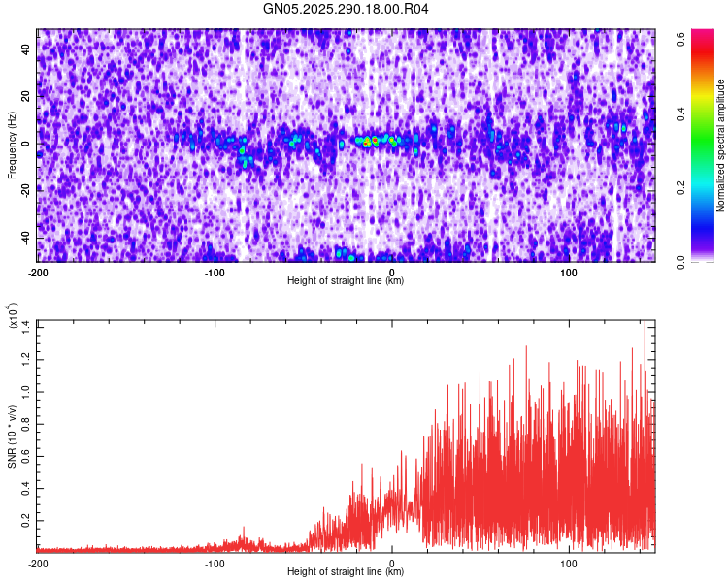Click the -200 tick below the SNR plot

(x=38, y=563)
